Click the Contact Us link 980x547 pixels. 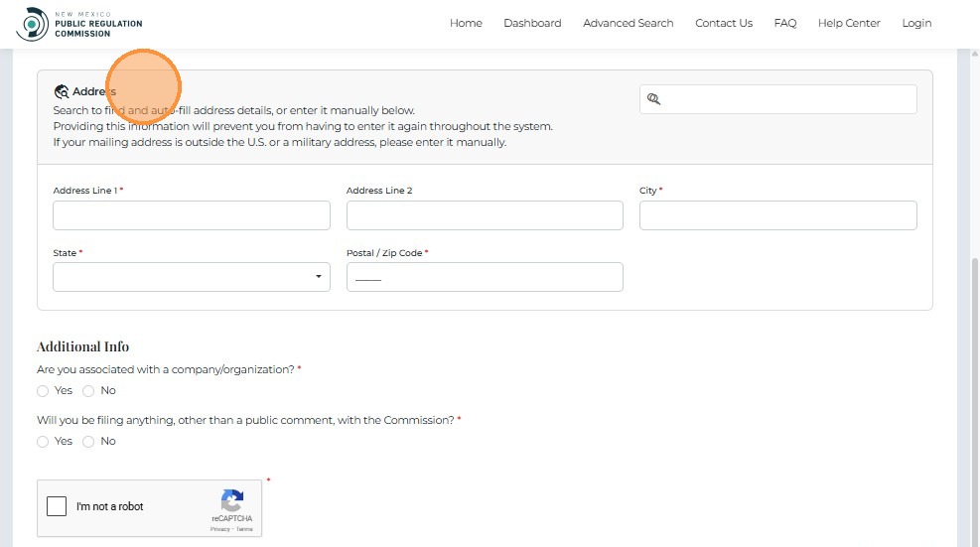tap(724, 23)
